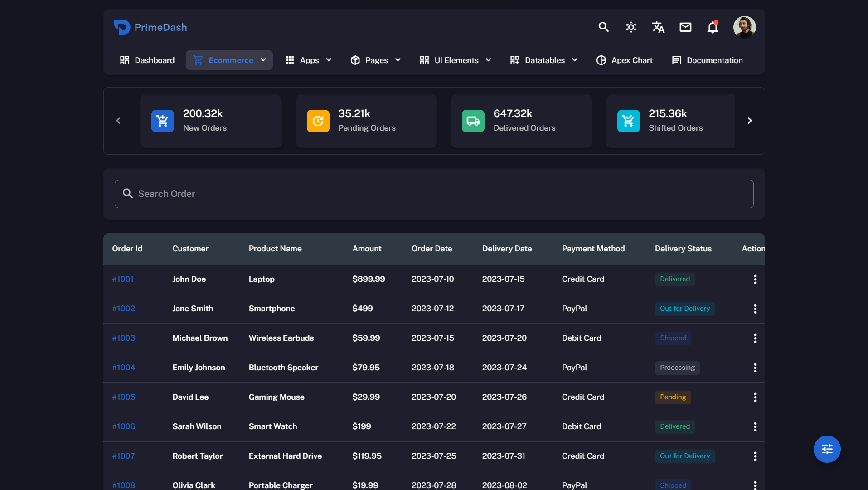Open the actions menu for John Doe's order
The image size is (868, 490).
tap(755, 279)
